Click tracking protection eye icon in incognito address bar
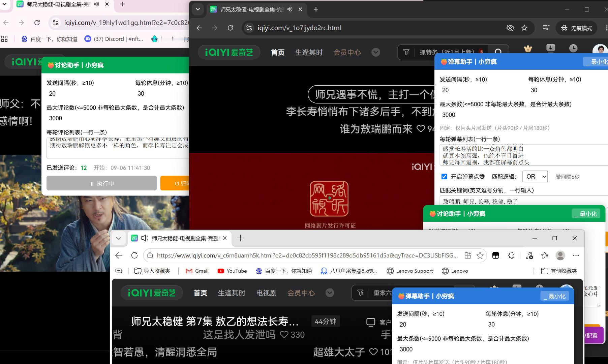This screenshot has height=364, width=608. [510, 28]
